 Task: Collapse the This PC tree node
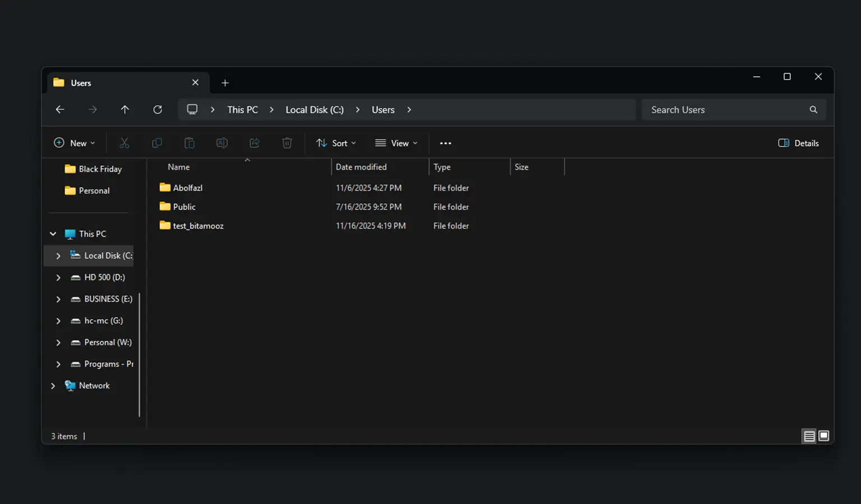pos(53,234)
